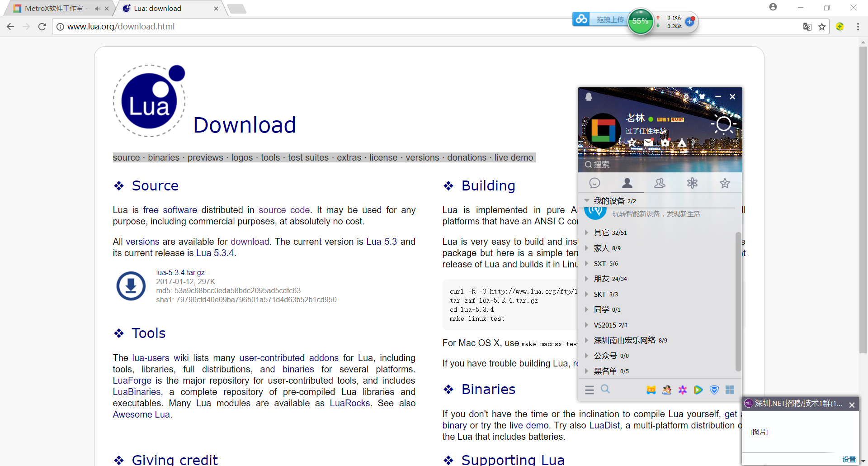Switch to the QQ groups tab

(660, 183)
